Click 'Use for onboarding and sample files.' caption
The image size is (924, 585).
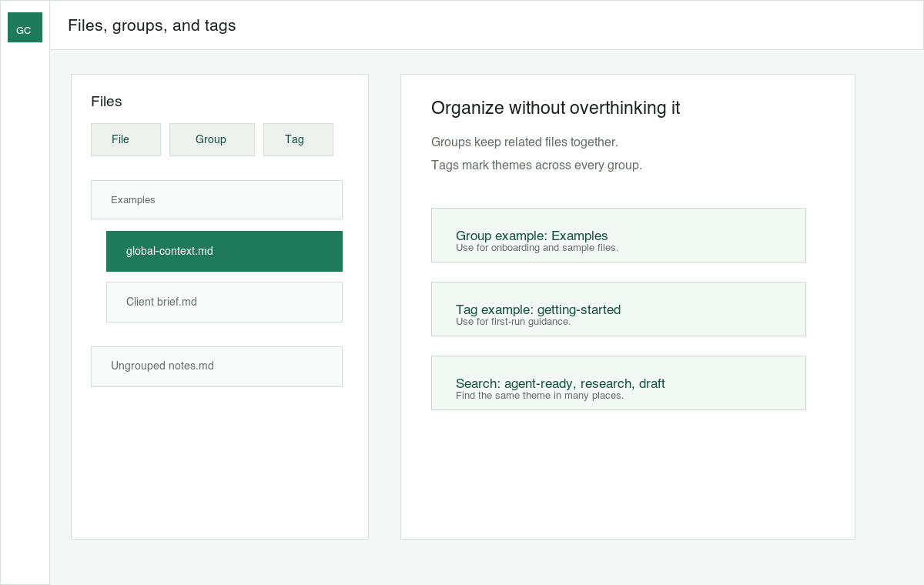[x=537, y=248]
